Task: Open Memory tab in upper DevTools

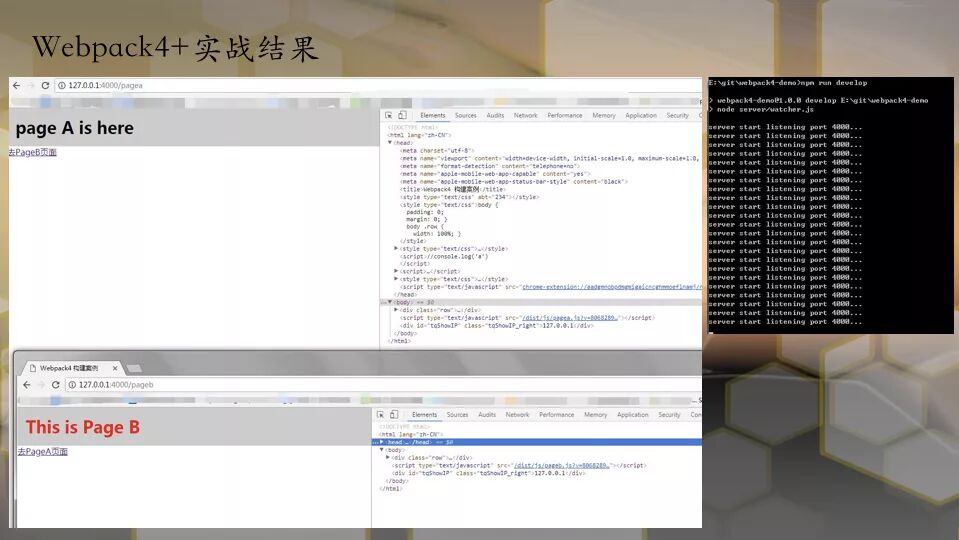Action: click(604, 115)
